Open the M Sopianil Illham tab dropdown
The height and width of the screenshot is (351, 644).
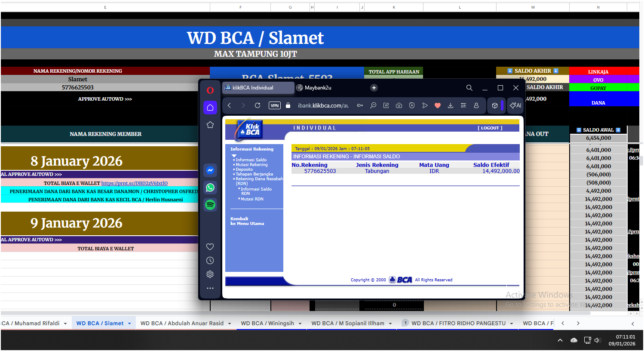click(390, 323)
